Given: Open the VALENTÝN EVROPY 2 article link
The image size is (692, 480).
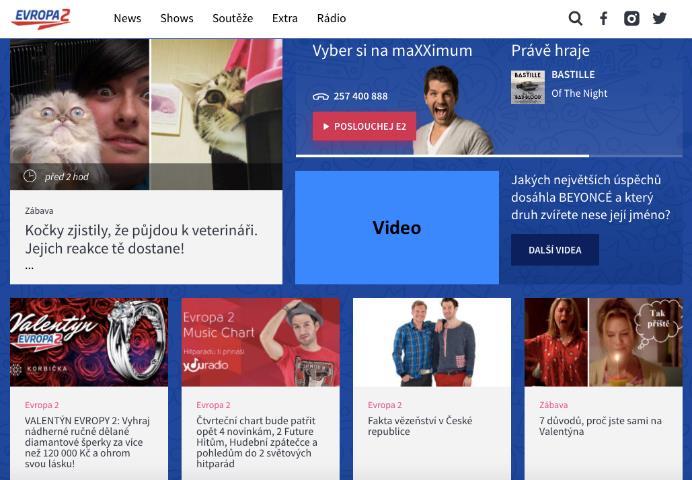Looking at the screenshot, I should click(87, 442).
